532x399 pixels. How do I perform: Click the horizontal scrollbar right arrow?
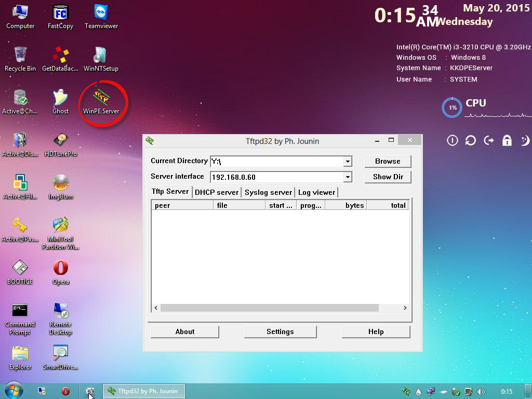[405, 308]
